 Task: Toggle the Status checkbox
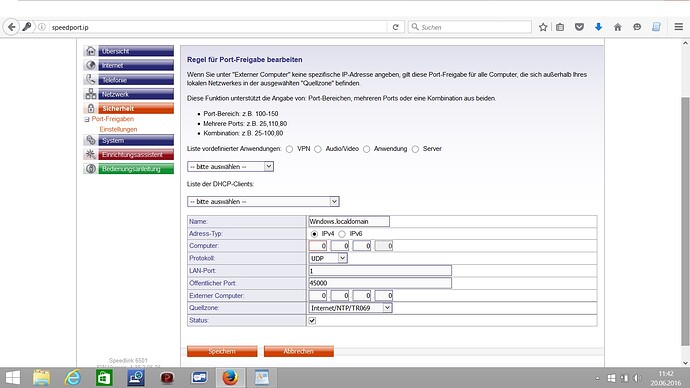[x=312, y=321]
